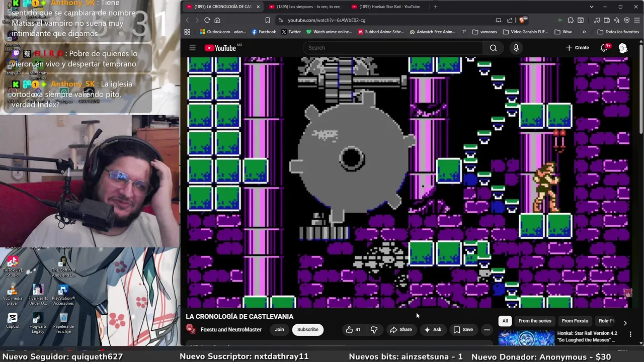
Task: Open CapCut desktop shortcut
Action: click(x=13, y=321)
